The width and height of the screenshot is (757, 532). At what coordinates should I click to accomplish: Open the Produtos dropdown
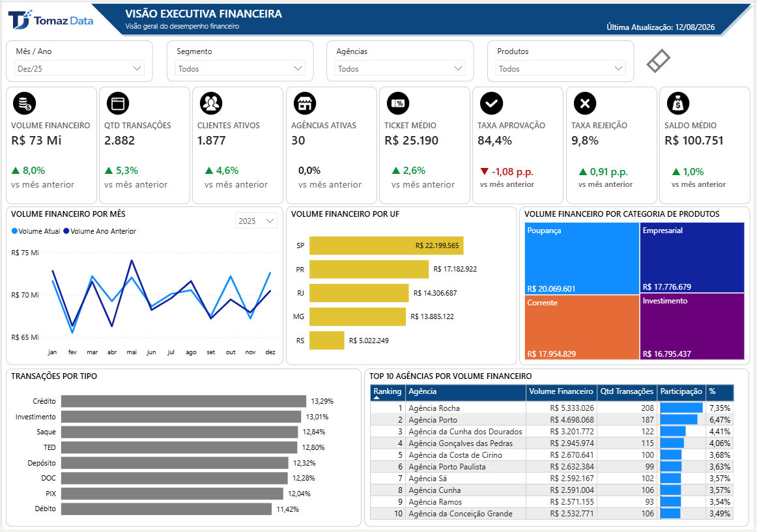click(x=560, y=68)
